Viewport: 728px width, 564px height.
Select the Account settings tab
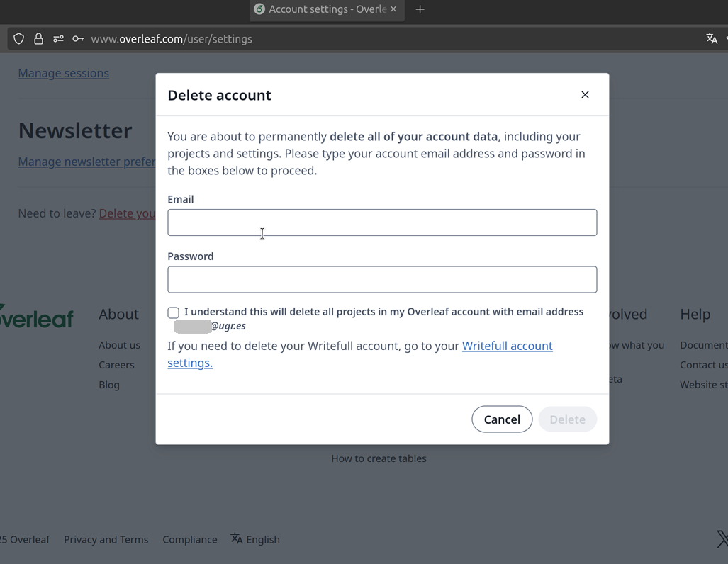pyautogui.click(x=323, y=9)
